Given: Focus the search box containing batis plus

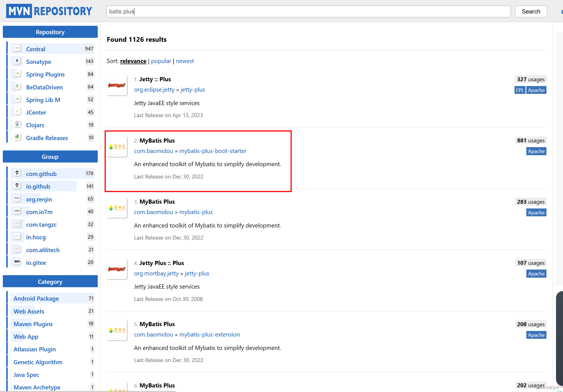Looking at the screenshot, I should (x=308, y=11).
